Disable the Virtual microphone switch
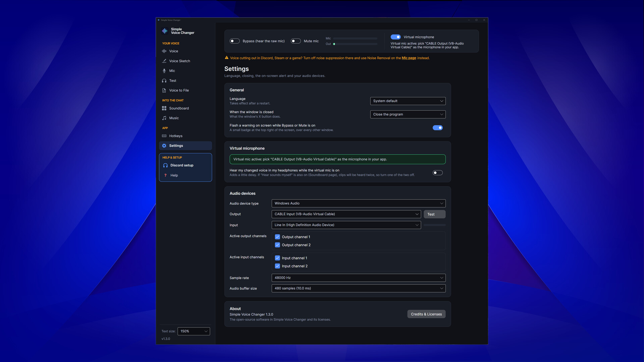This screenshot has width=644, height=362. [x=395, y=37]
